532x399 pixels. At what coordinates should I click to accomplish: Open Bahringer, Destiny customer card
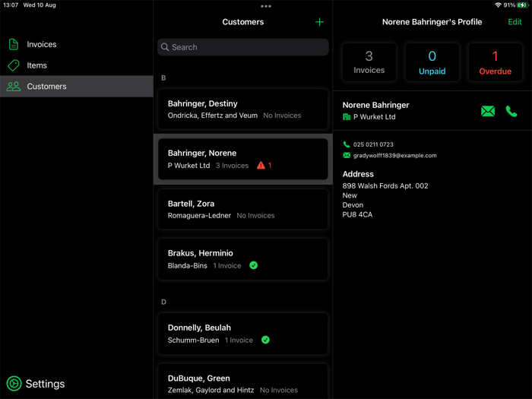243,109
